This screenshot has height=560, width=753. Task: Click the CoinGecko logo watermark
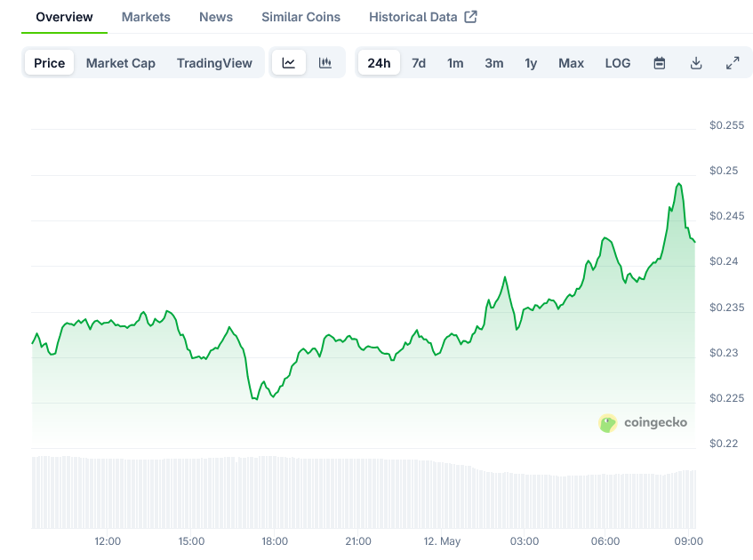[643, 423]
